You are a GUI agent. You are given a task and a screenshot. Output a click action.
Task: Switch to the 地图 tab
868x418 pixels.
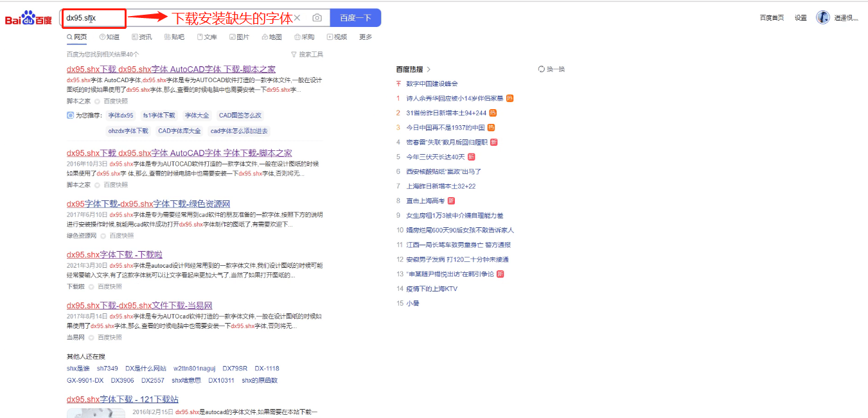click(272, 37)
